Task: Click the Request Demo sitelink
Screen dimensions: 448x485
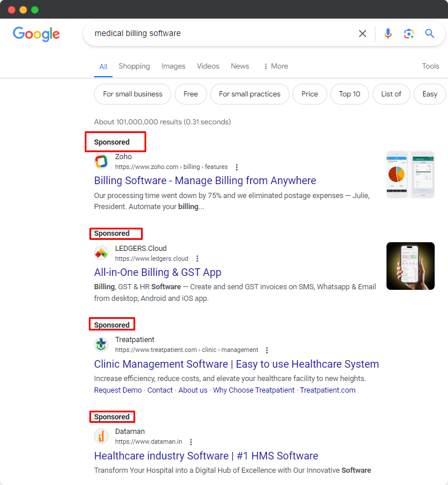Action: pos(118,390)
